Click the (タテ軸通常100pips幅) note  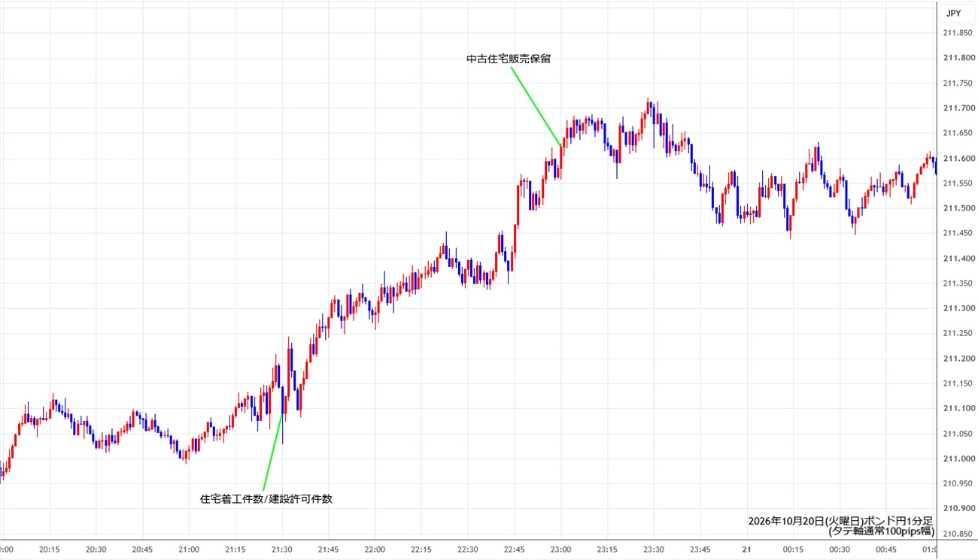(881, 531)
